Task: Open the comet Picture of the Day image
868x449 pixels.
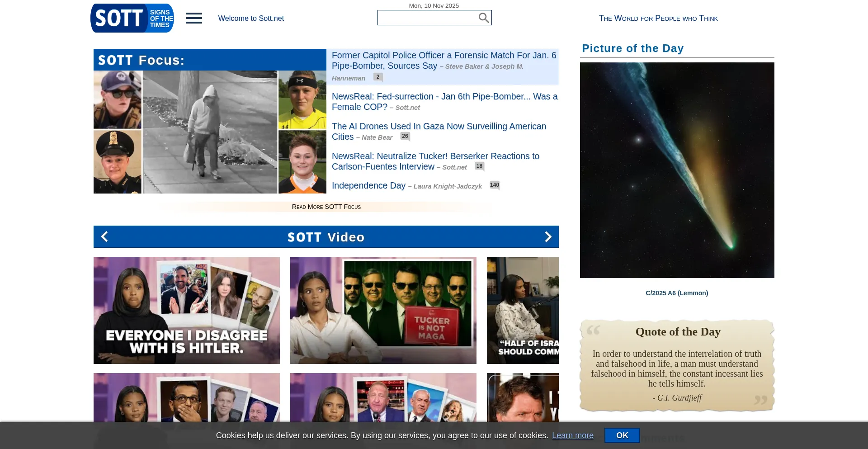Action: click(677, 170)
